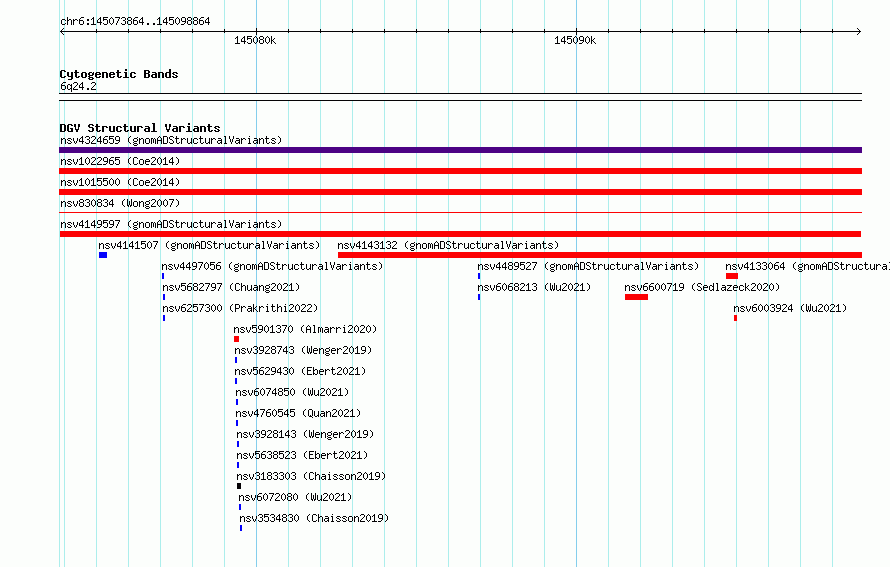Open nsv6074850 (Wu2021) label
Image resolution: width=890 pixels, height=567 pixels.
[x=292, y=392]
